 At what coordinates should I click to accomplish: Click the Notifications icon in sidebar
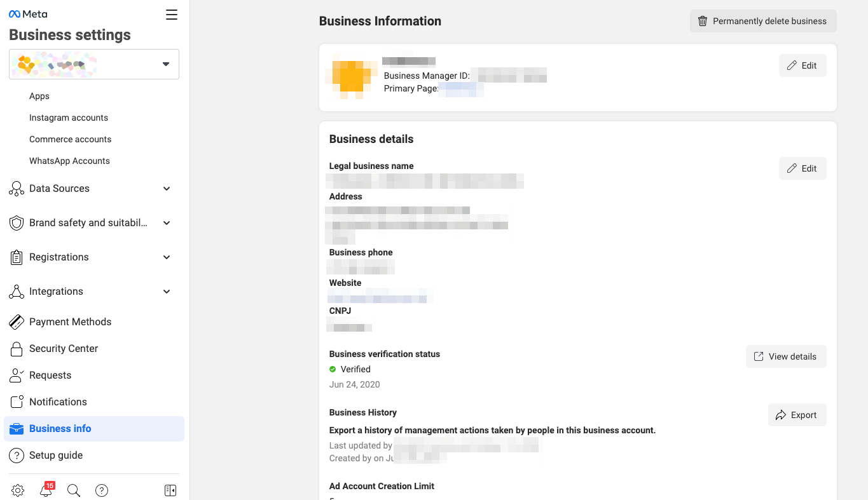click(x=17, y=402)
